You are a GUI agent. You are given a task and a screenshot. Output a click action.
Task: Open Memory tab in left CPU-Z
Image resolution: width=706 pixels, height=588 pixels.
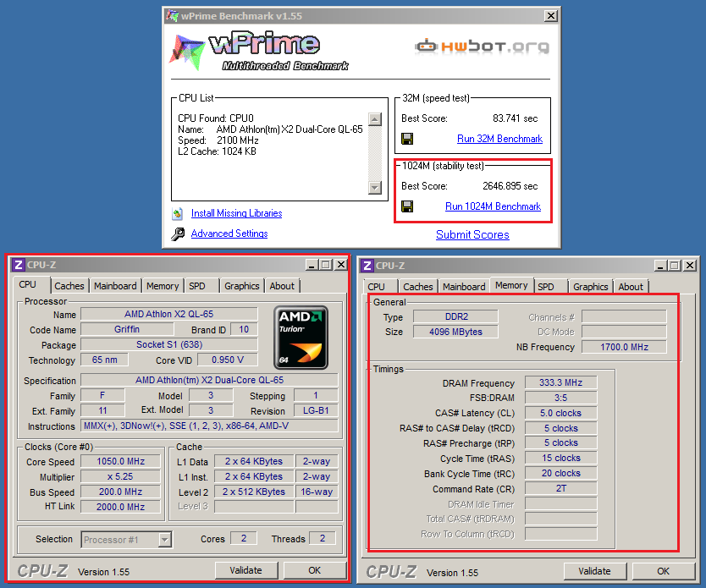(x=163, y=286)
